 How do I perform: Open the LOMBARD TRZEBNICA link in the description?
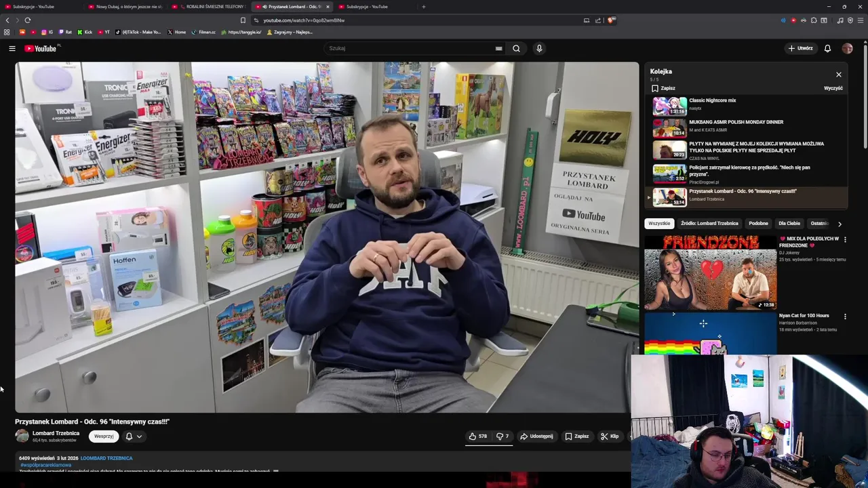(106, 458)
